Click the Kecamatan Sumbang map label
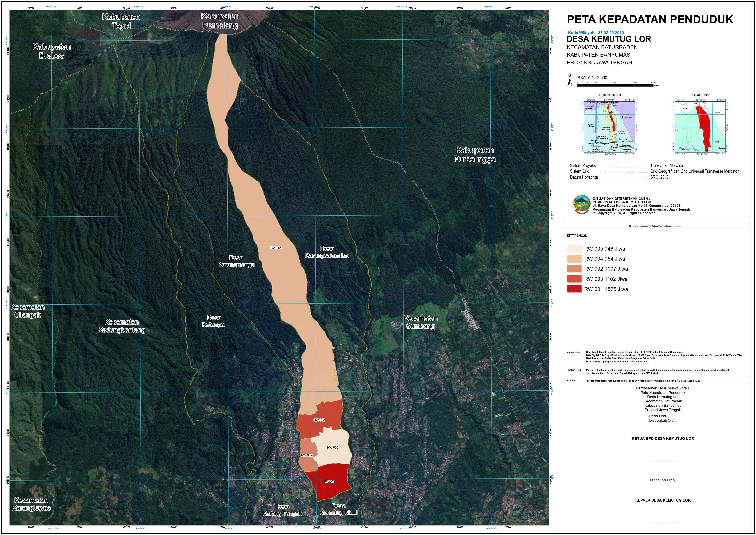The image size is (756, 535). (x=421, y=322)
